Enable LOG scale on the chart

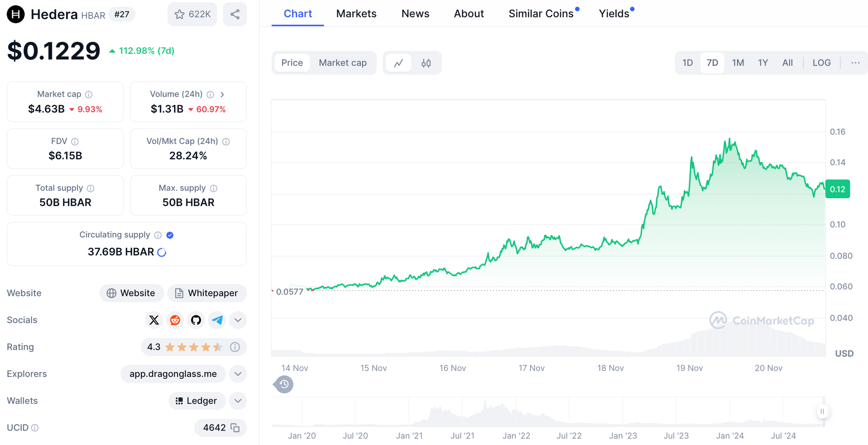pyautogui.click(x=821, y=63)
